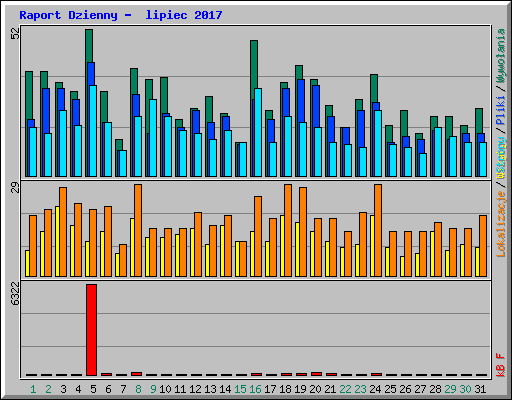The width and height of the screenshot is (512, 400).
Task: Select the yellow Wstępy bar for day 3
Action: [x=57, y=241]
